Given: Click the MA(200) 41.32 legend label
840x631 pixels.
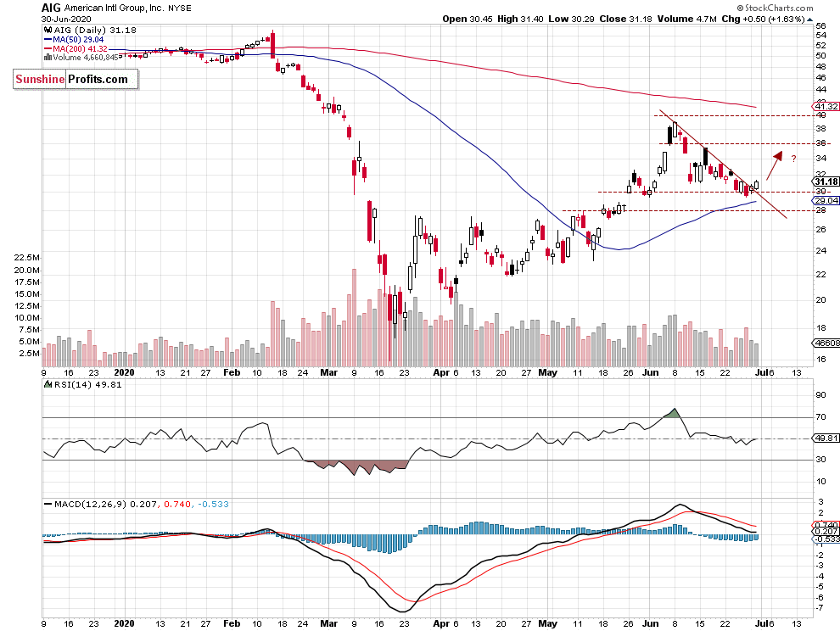Looking at the screenshot, I should pos(81,48).
